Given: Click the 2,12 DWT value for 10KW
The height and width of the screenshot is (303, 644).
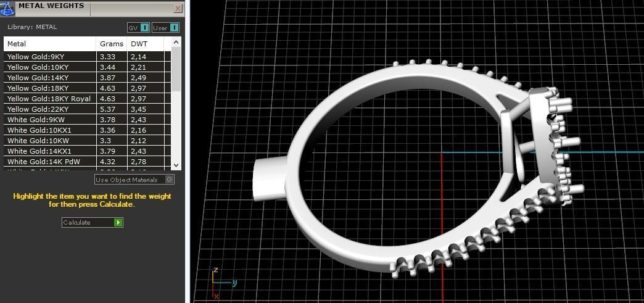Looking at the screenshot, I should (138, 141).
